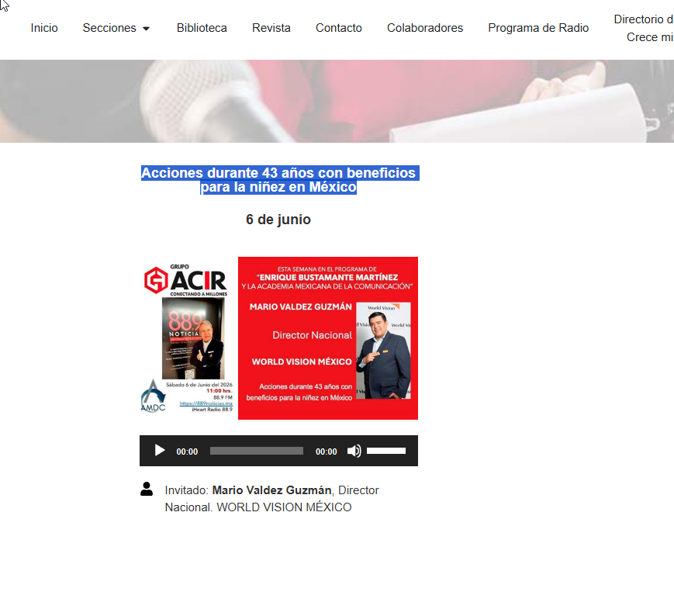Play the audio recording

(x=160, y=451)
